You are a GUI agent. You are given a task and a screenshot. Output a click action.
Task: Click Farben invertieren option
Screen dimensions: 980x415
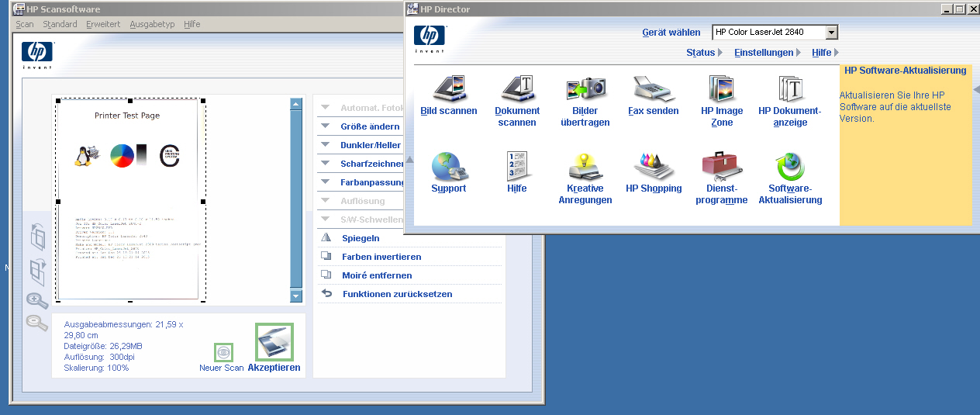381,257
